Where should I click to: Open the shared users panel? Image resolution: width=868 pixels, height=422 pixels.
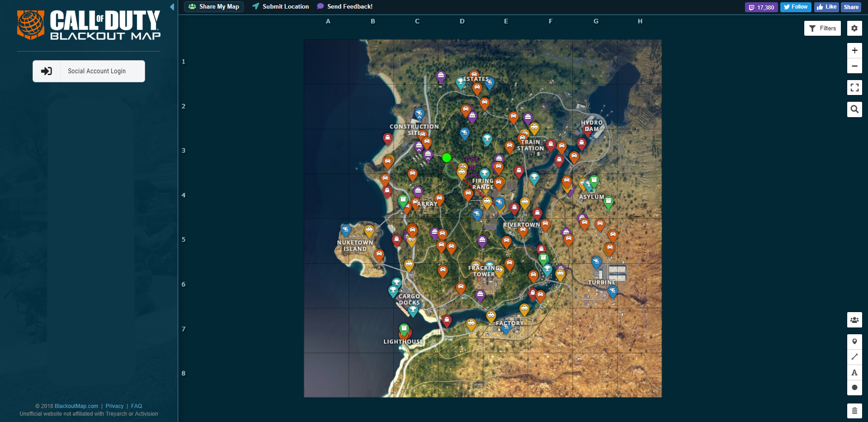tap(854, 320)
